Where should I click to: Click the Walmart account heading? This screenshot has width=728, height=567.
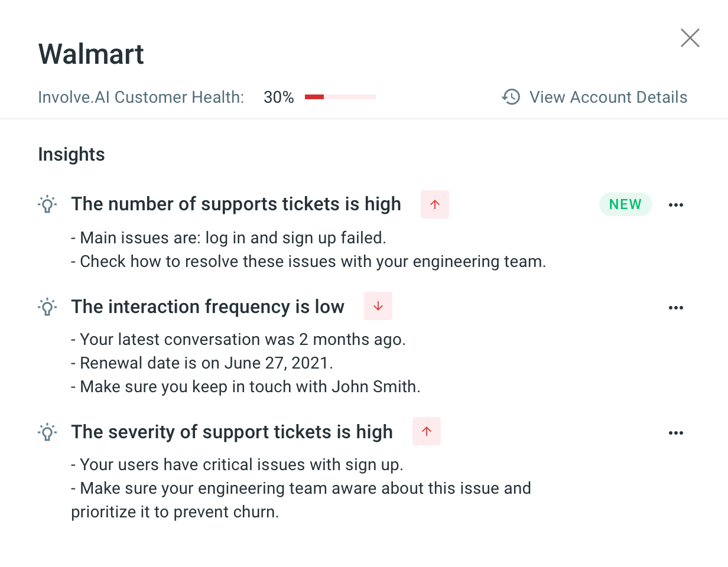[91, 54]
